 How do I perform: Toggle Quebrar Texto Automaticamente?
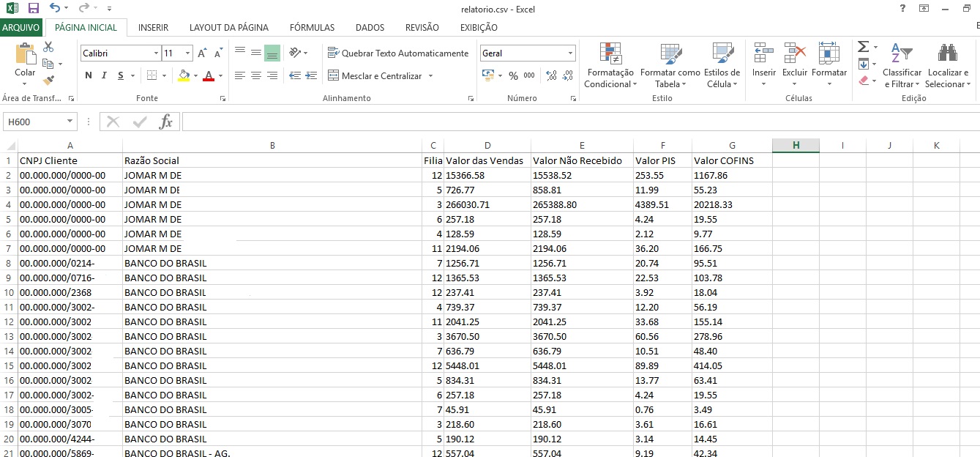click(399, 53)
